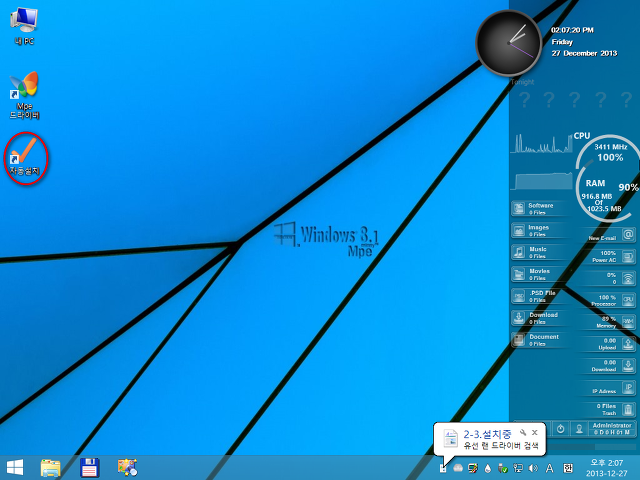
Task: Click the RAM 916.8 MB gauge
Action: click(603, 197)
